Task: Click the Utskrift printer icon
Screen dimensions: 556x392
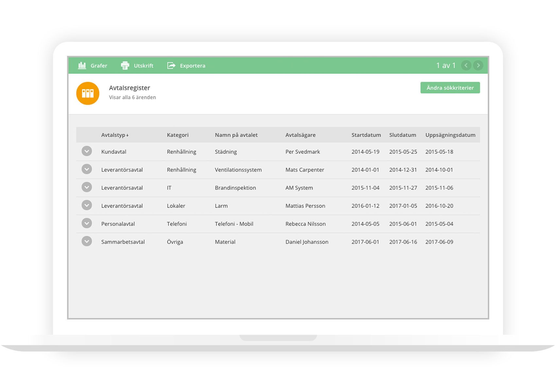Action: 125,65
